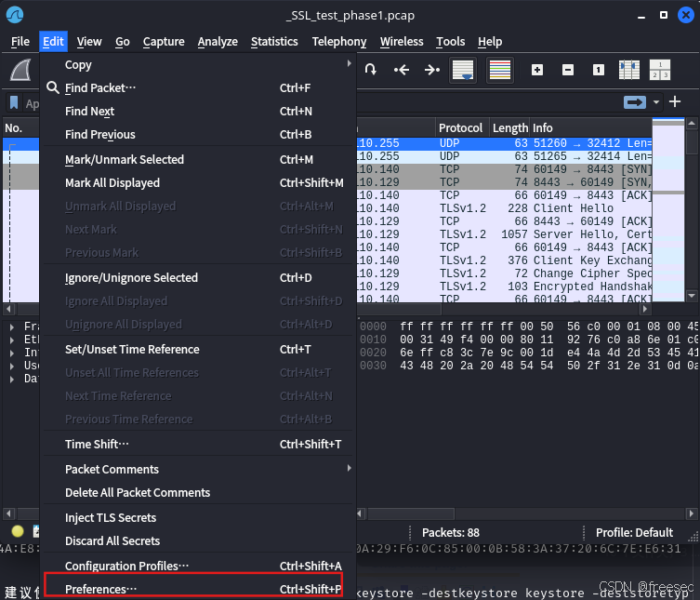Select the Client Key Exchange packet row
The image size is (700, 600).
tap(505, 260)
